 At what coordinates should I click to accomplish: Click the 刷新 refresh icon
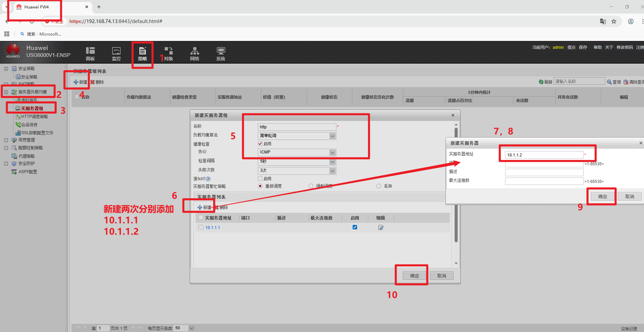[541, 82]
